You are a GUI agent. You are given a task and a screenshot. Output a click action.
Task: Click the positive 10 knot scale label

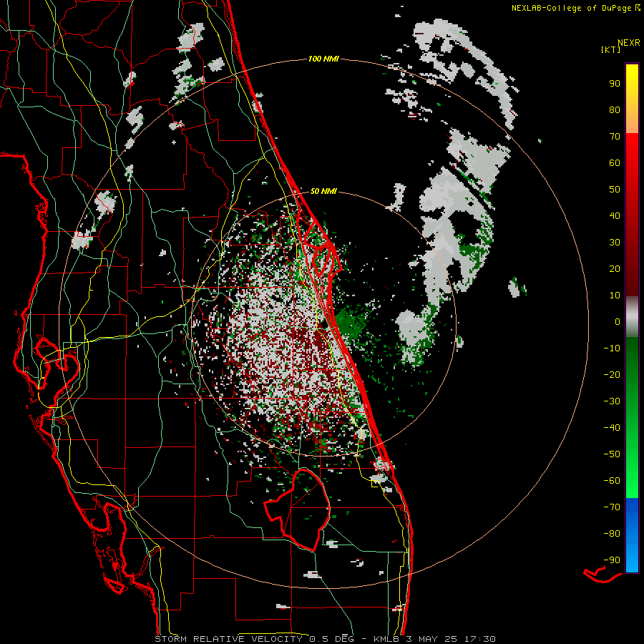click(615, 296)
